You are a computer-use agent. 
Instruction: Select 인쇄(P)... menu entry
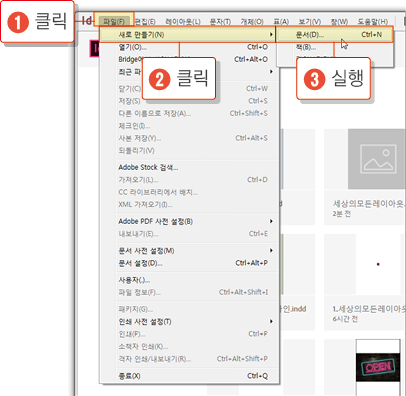pyautogui.click(x=189, y=334)
